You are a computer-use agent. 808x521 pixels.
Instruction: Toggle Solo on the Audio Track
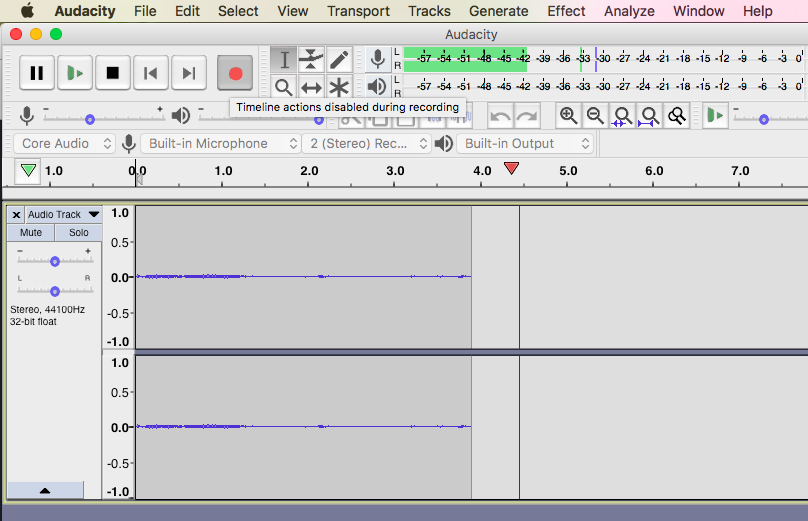(78, 233)
